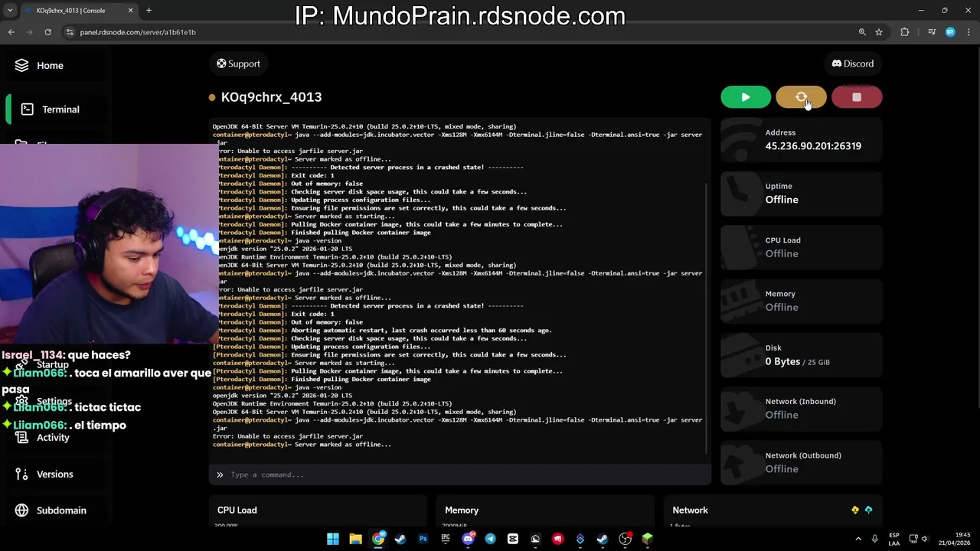Open Discord from the taskbar
Screen dimensions: 980x551
(468, 539)
